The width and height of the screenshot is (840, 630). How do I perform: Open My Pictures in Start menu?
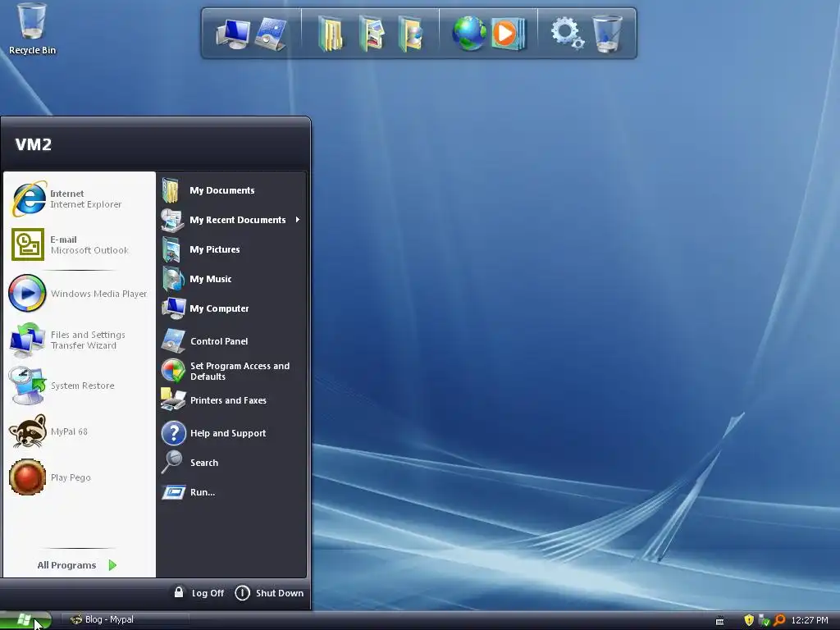click(x=232, y=249)
